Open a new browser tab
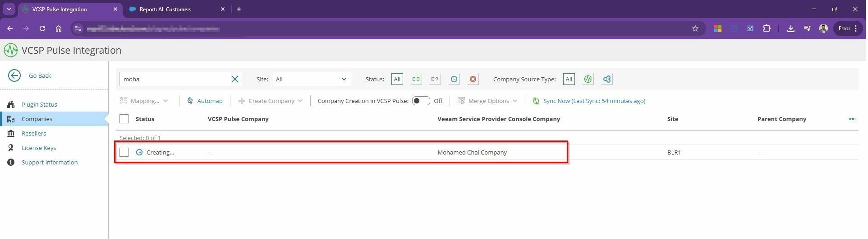The height and width of the screenshot is (239, 868). (239, 9)
